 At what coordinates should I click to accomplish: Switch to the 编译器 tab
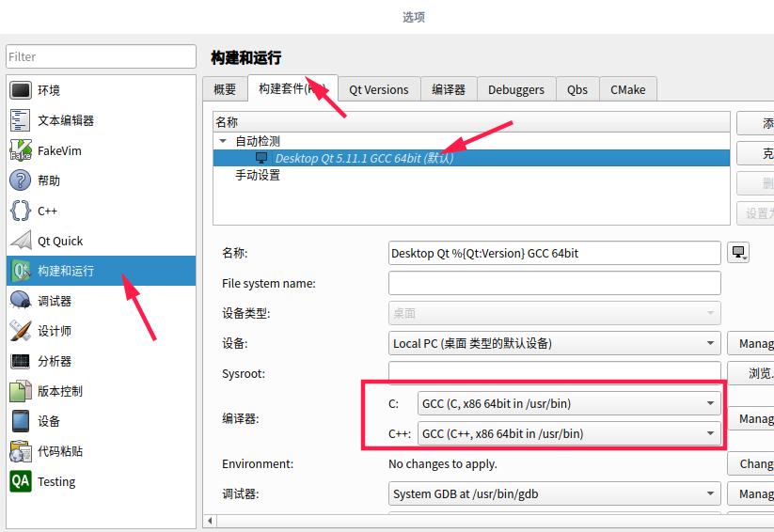click(x=449, y=89)
